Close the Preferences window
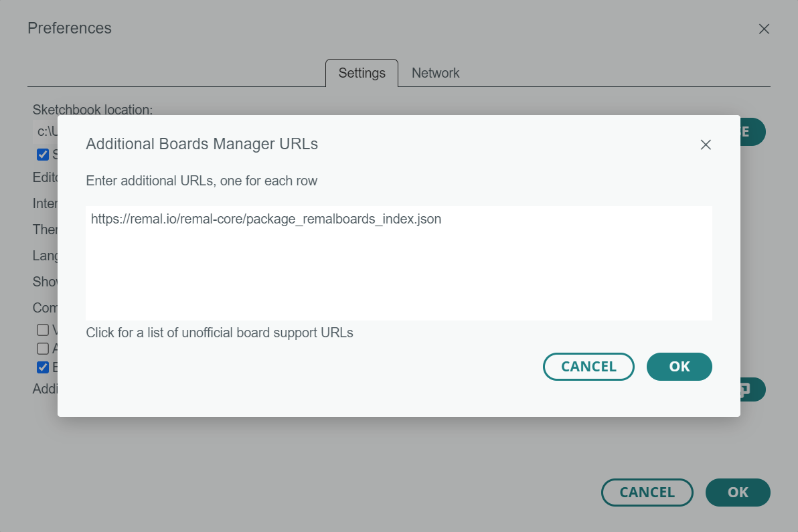 click(x=763, y=29)
